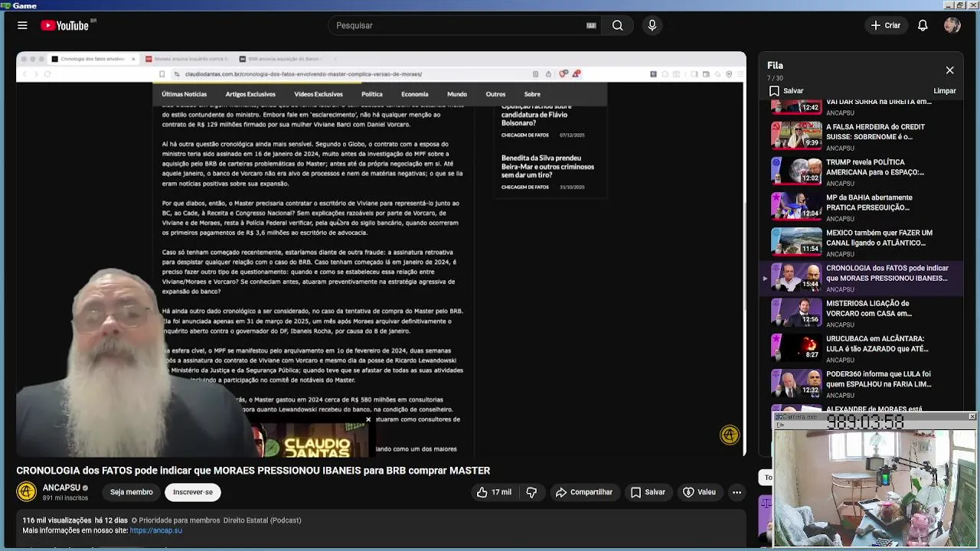Click the video title CRONOLOGIA dos FATOS heading
Screen dimensions: 980x551
point(253,471)
